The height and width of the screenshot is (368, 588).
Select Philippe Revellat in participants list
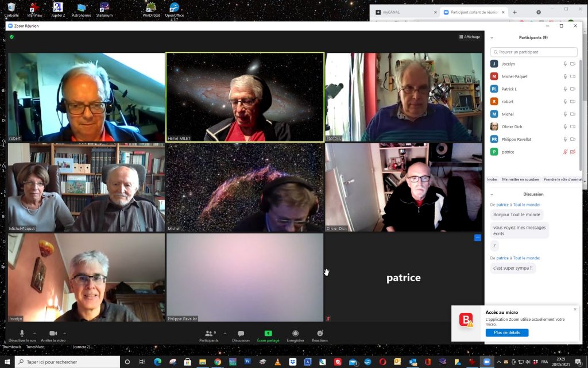(533, 139)
